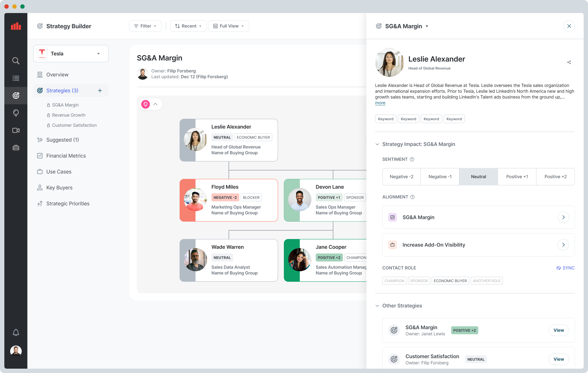Click the first Keyword tag
Viewport: 588px width, 373px height.
point(385,119)
